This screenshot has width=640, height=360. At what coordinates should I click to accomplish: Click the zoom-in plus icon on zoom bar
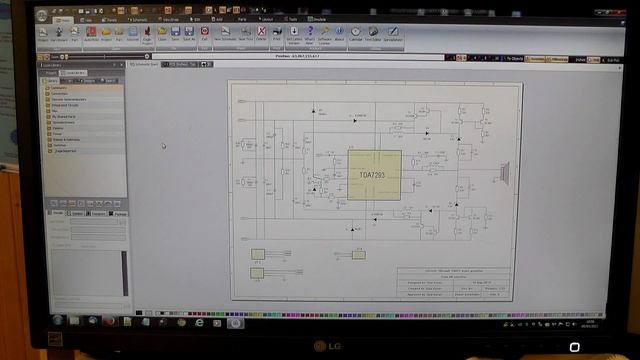(x=147, y=56)
